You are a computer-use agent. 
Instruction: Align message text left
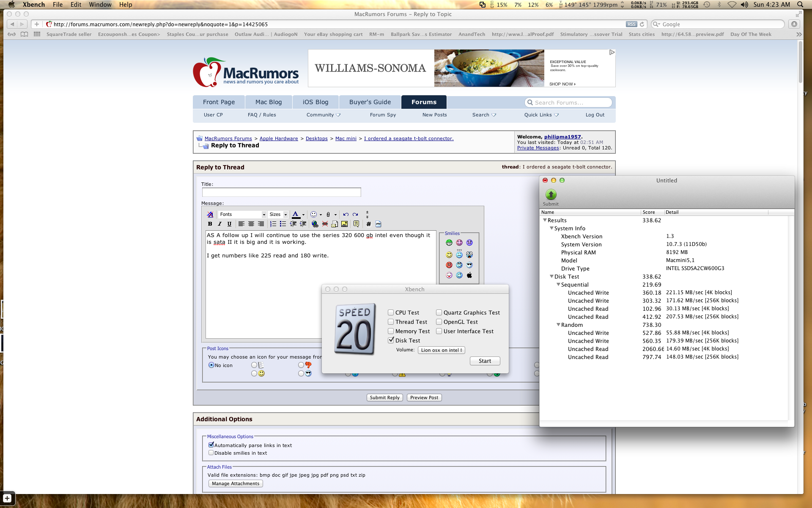coord(241,224)
